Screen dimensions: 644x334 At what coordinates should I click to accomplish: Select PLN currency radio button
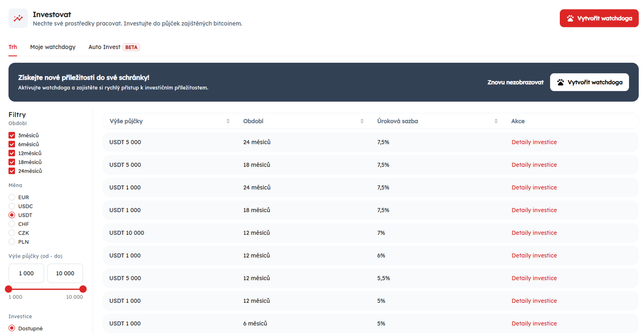pyautogui.click(x=12, y=242)
